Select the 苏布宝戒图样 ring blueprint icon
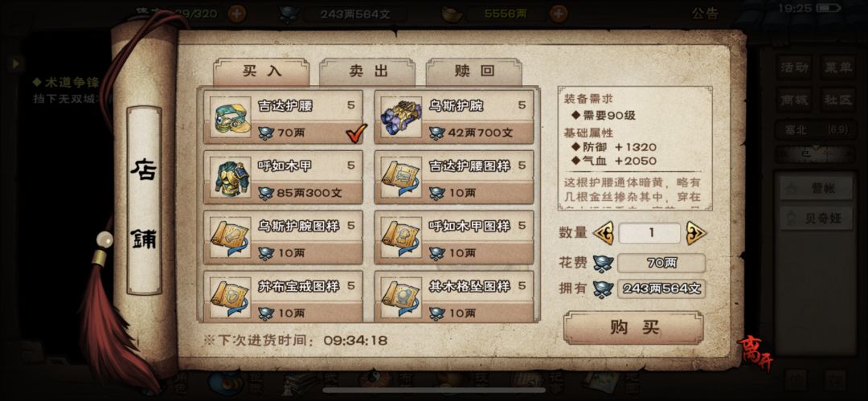Viewport: 868px width, 401px height. (231, 297)
